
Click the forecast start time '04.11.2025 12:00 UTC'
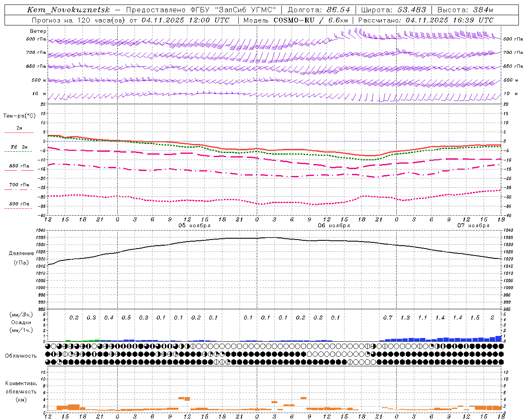[x=185, y=20]
